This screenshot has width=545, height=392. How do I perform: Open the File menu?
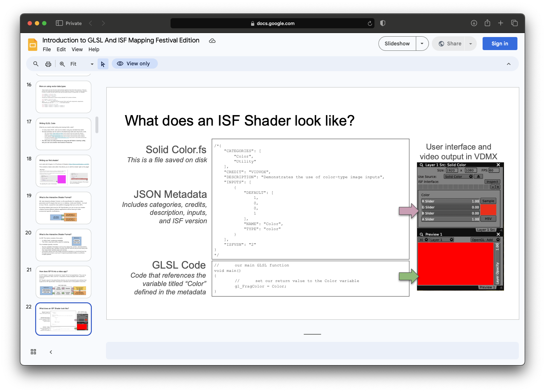point(47,49)
